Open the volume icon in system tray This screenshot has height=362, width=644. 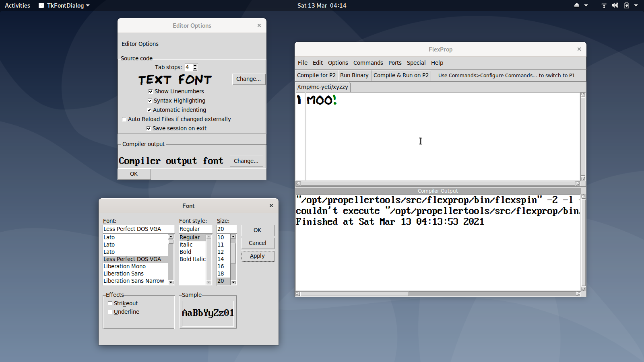[615, 6]
